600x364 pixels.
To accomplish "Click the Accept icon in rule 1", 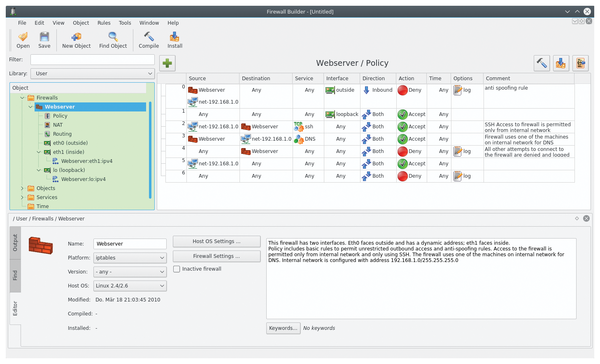I will tap(402, 114).
